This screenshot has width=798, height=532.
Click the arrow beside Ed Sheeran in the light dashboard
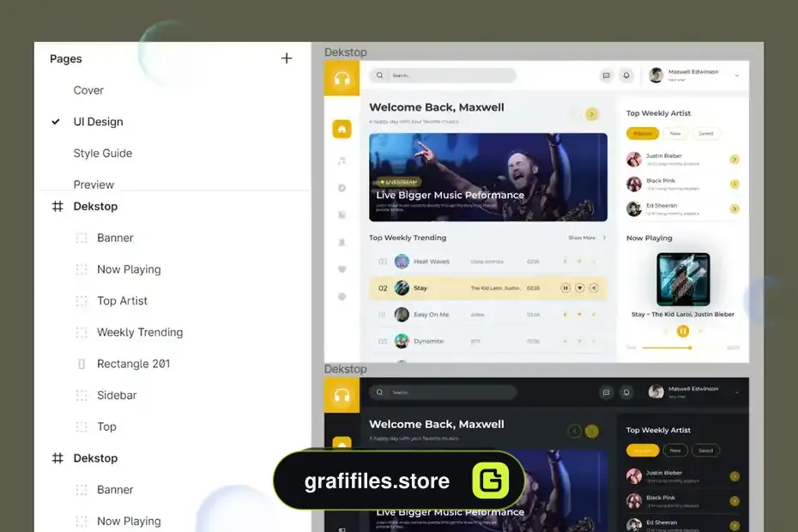[x=735, y=209]
